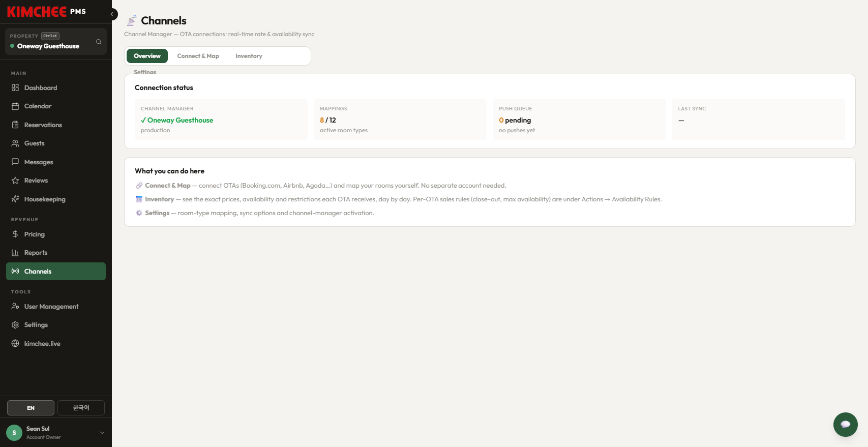The width and height of the screenshot is (868, 447).
Task: Select the Overview tab
Action: pyautogui.click(x=147, y=56)
